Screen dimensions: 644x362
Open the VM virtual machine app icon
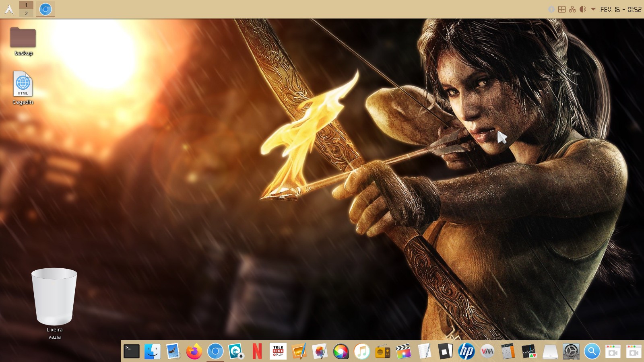point(487,352)
